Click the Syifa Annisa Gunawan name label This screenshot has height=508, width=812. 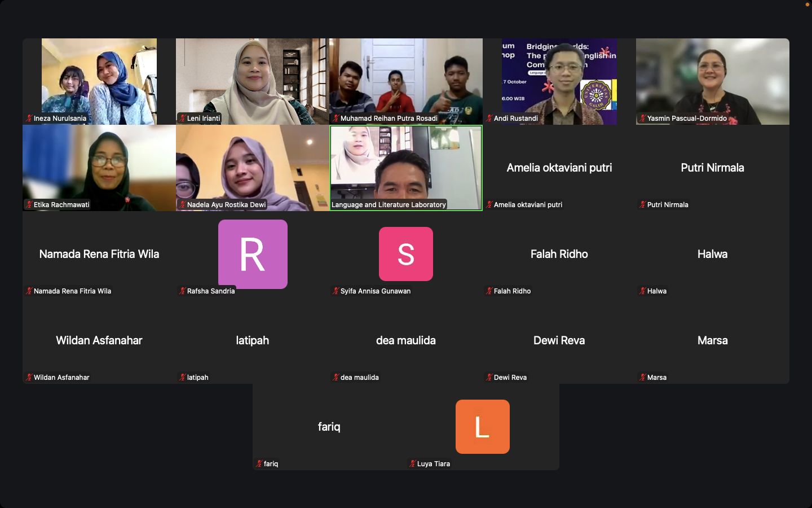(x=375, y=291)
